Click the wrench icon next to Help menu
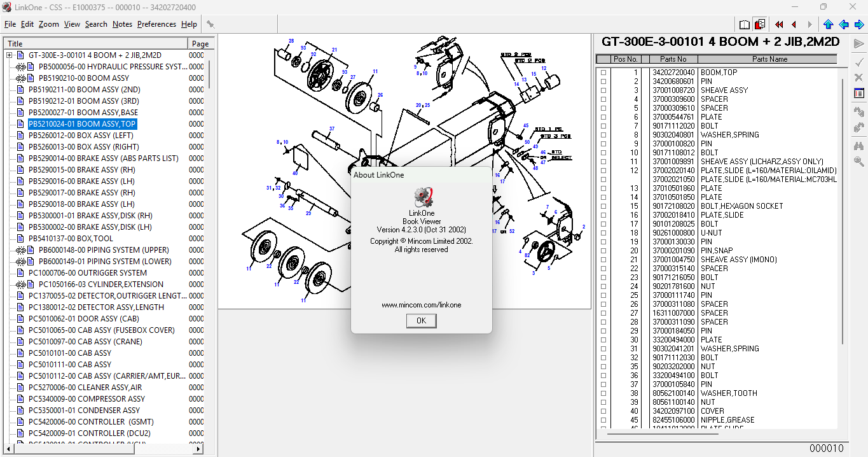The image size is (868, 457). tap(210, 24)
